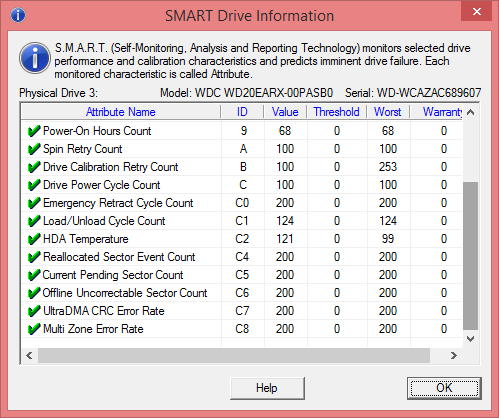Viewport: 499px width, 418px height.
Task: Click checkmark icon for HDA Temperature
Action: click(34, 239)
